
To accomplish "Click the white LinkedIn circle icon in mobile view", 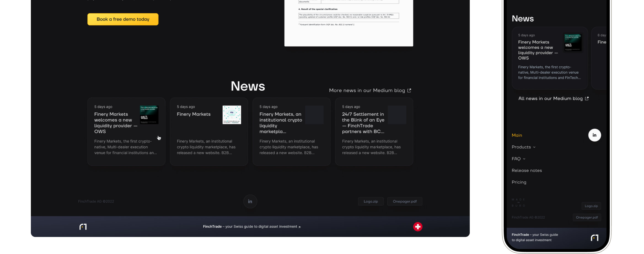I will [594, 135].
